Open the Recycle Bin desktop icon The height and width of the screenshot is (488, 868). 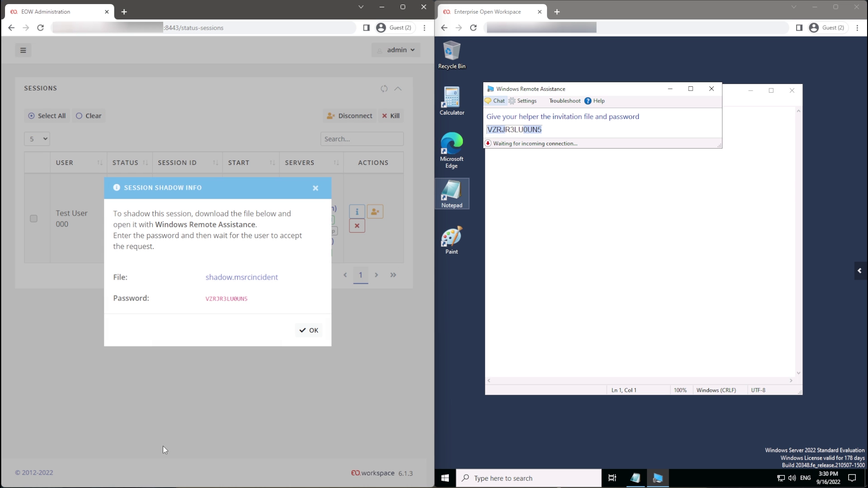[452, 55]
